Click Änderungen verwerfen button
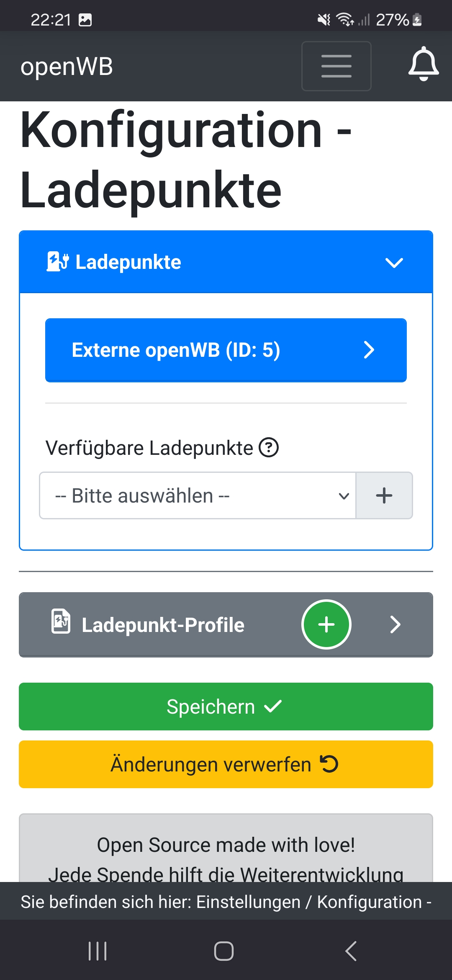This screenshot has height=980, width=452. pos(226,764)
